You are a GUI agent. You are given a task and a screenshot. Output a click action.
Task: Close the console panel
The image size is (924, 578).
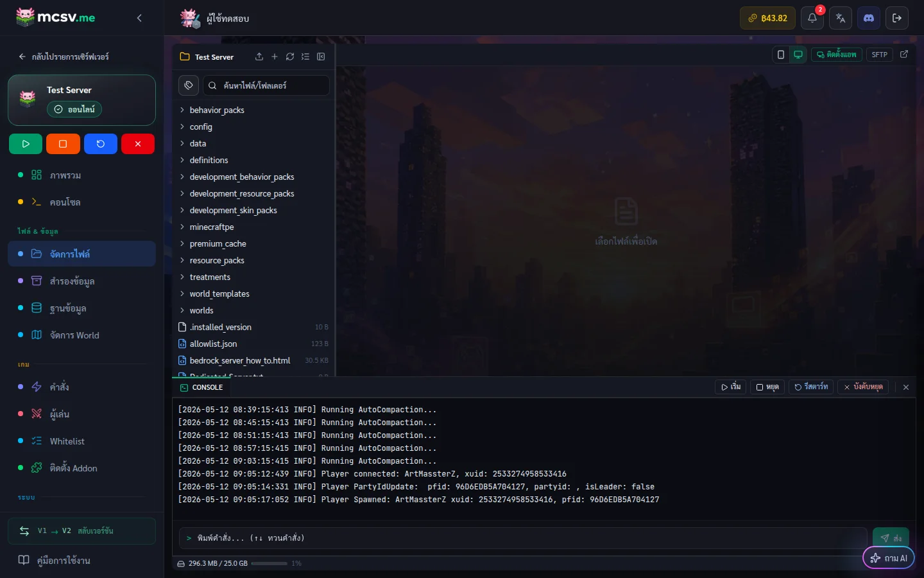906,387
